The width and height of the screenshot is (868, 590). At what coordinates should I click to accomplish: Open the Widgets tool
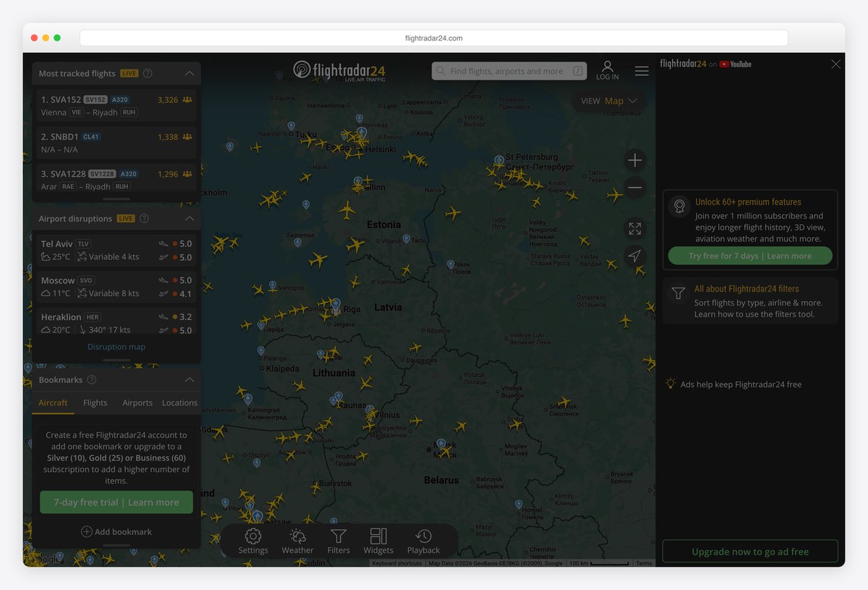[378, 541]
